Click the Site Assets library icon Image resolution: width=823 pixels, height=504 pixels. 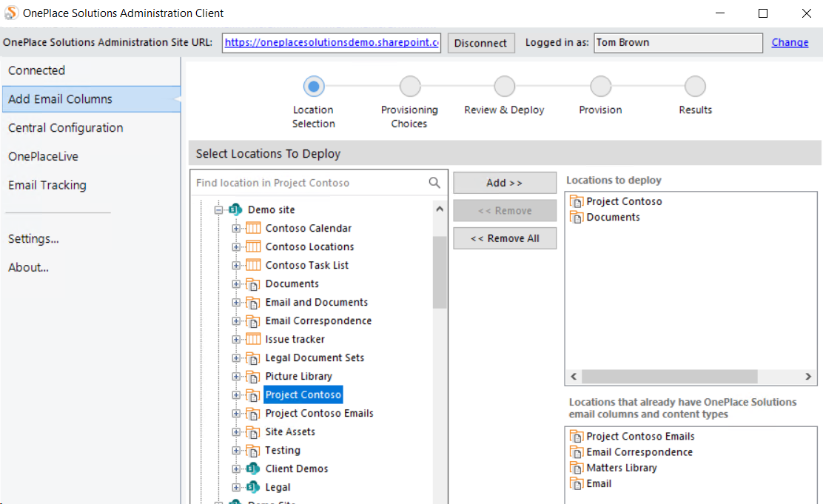(x=253, y=432)
